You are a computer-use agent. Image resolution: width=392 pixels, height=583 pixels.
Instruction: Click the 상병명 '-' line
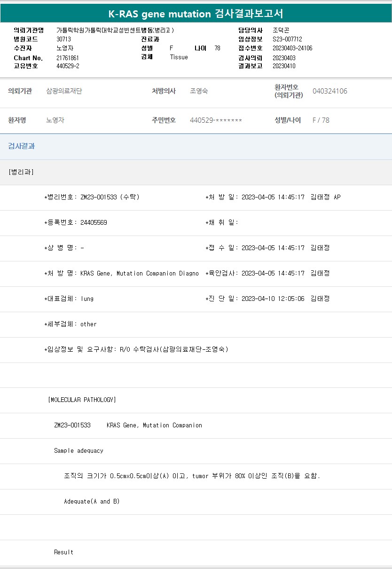pos(64,248)
